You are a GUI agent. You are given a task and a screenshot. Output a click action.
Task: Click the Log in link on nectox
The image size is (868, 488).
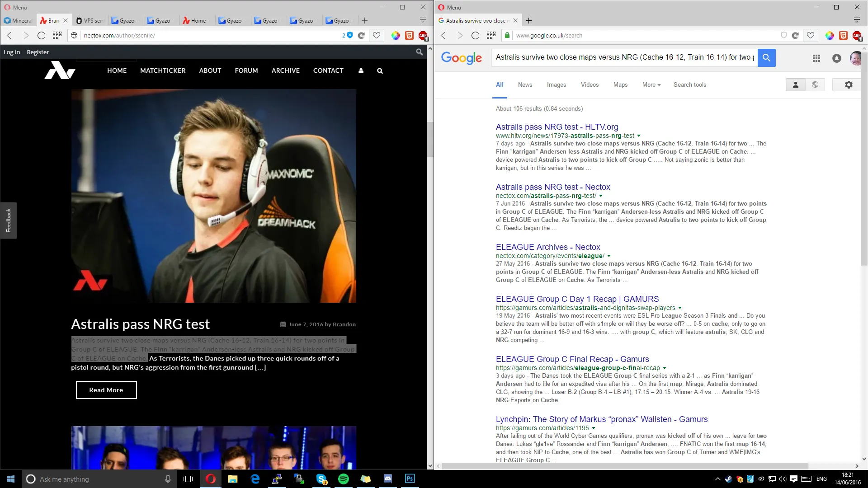click(12, 52)
